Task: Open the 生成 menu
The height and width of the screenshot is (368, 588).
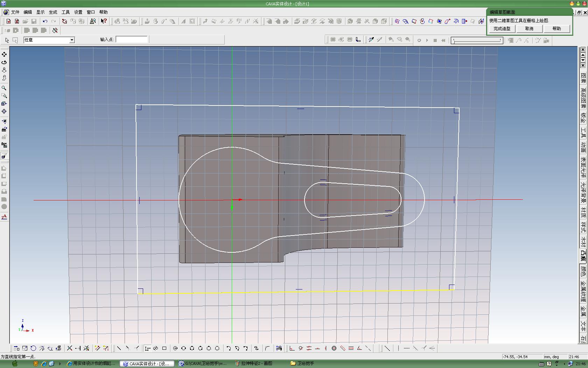Action: tap(53, 12)
